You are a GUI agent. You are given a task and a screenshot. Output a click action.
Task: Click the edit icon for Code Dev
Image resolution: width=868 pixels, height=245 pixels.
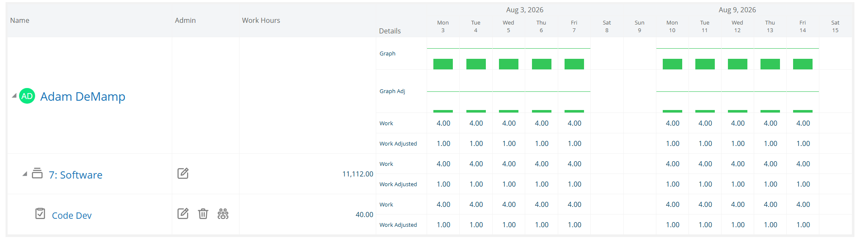pyautogui.click(x=183, y=214)
